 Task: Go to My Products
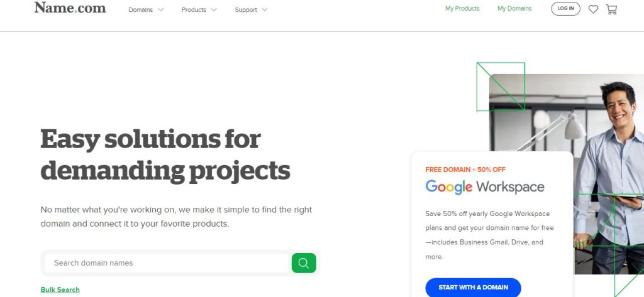click(462, 8)
